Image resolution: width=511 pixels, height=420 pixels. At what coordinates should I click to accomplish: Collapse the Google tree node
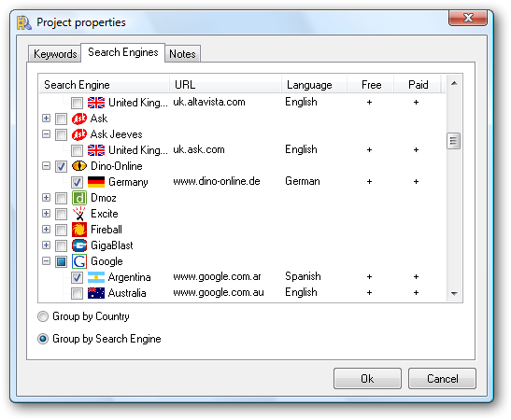click(47, 261)
